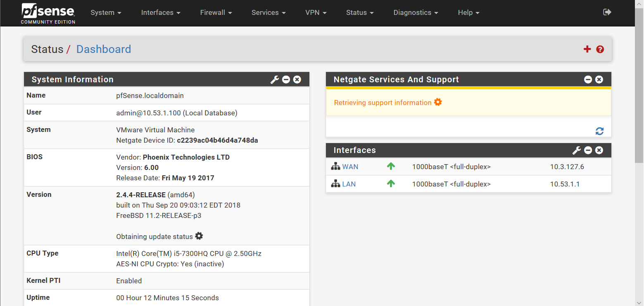Click the spinning gear next to Obtaining update status
The width and height of the screenshot is (644, 306).
pyautogui.click(x=199, y=236)
